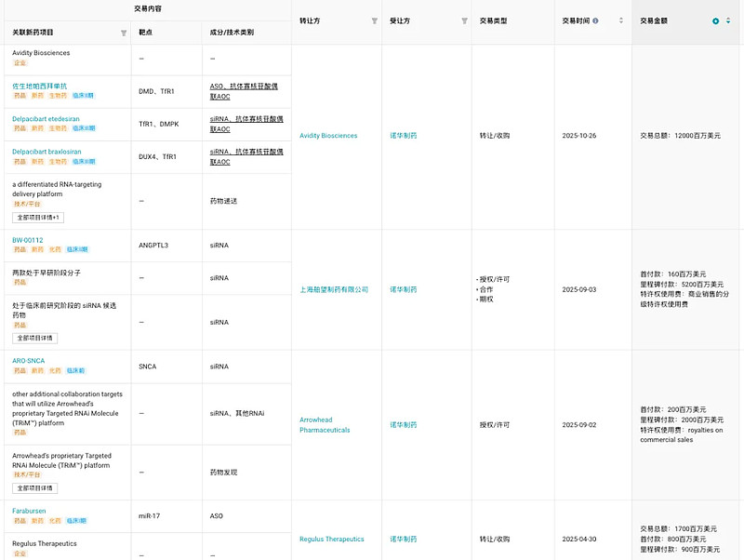Select 交易内容 header group
The width and height of the screenshot is (744, 560).
[x=148, y=9]
